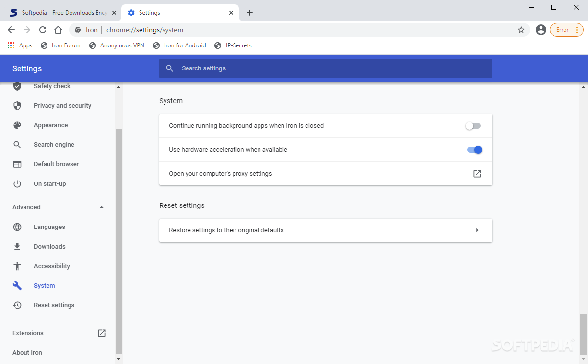Click the main page scrollbar thumb

tap(583, 334)
